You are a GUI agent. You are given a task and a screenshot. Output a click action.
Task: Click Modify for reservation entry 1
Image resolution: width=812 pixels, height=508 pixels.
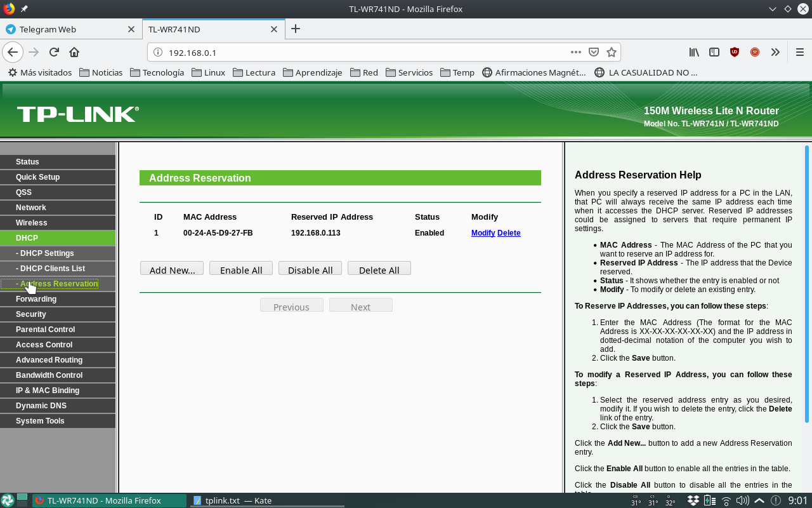(483, 233)
